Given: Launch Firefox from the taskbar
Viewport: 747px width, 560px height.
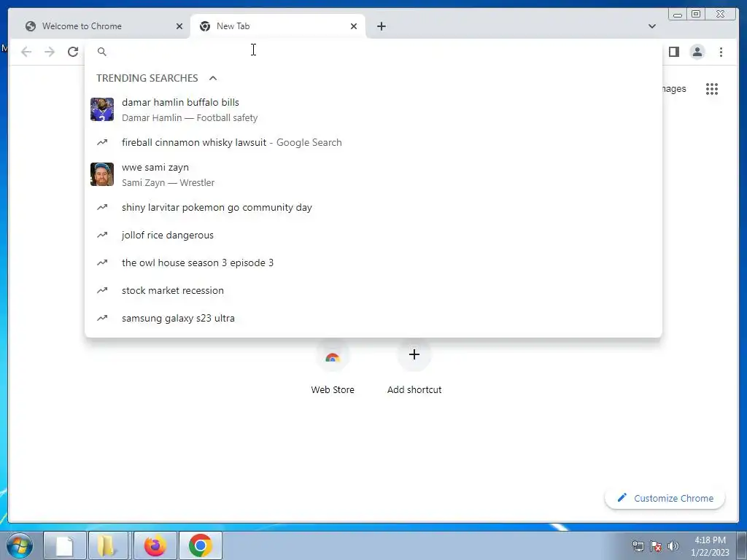Looking at the screenshot, I should click(x=155, y=545).
